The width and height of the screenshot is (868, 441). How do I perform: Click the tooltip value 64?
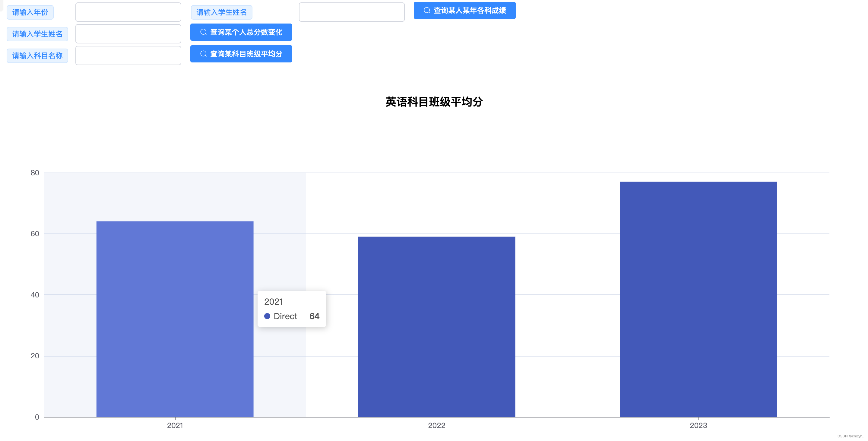pyautogui.click(x=314, y=316)
